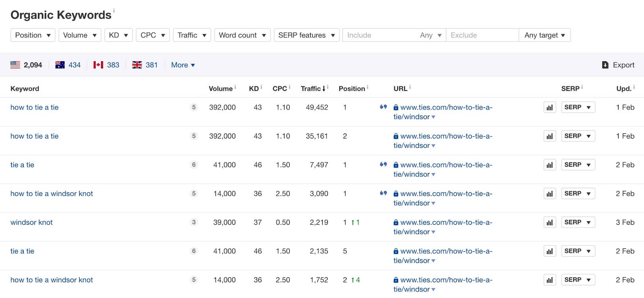Open the SERP features filter dropdown
644x298 pixels.
[x=307, y=35]
